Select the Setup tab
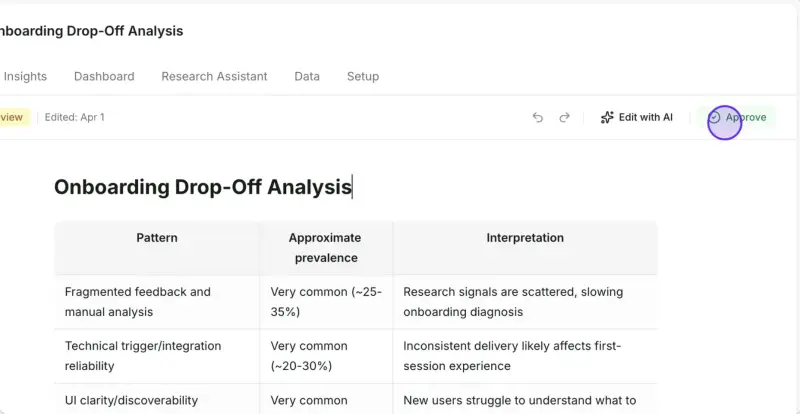The height and width of the screenshot is (414, 800). point(363,77)
